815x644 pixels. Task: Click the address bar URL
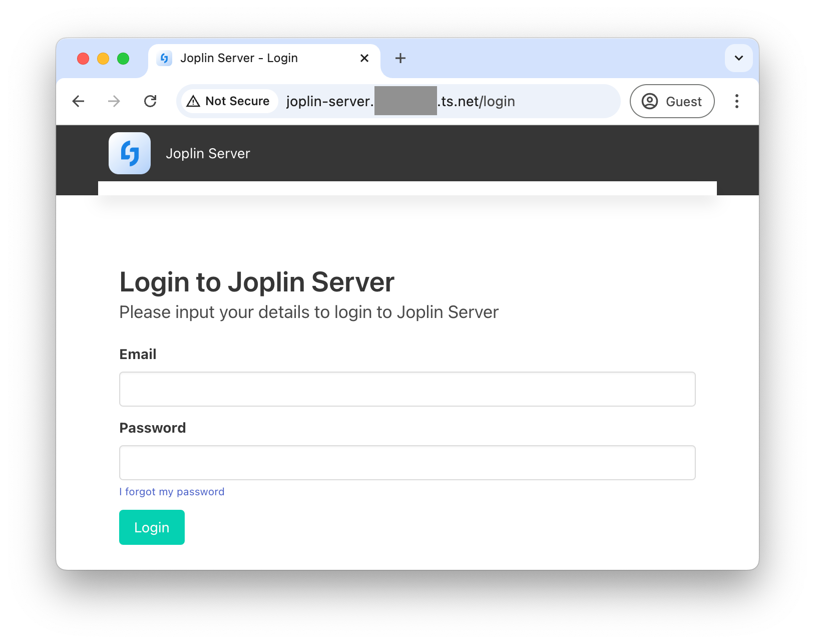click(x=400, y=101)
